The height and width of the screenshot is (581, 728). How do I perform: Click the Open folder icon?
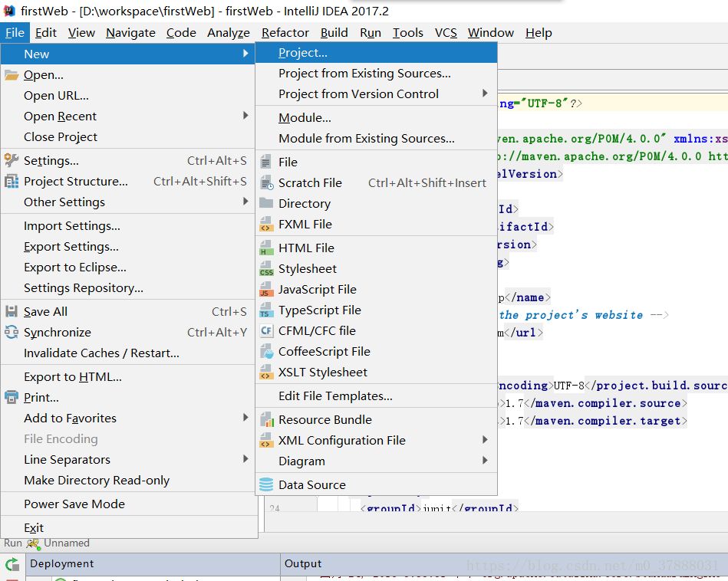click(12, 74)
